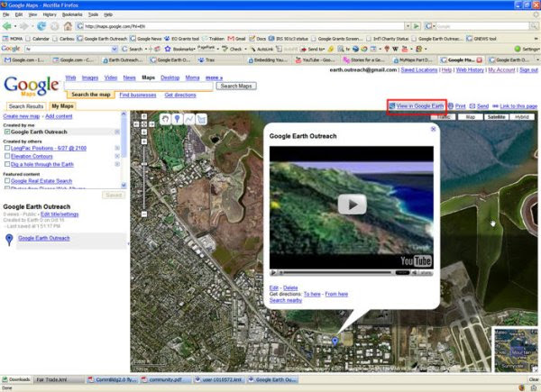
Task: Click the green Go arrow beside the address bar
Action: pos(417,26)
